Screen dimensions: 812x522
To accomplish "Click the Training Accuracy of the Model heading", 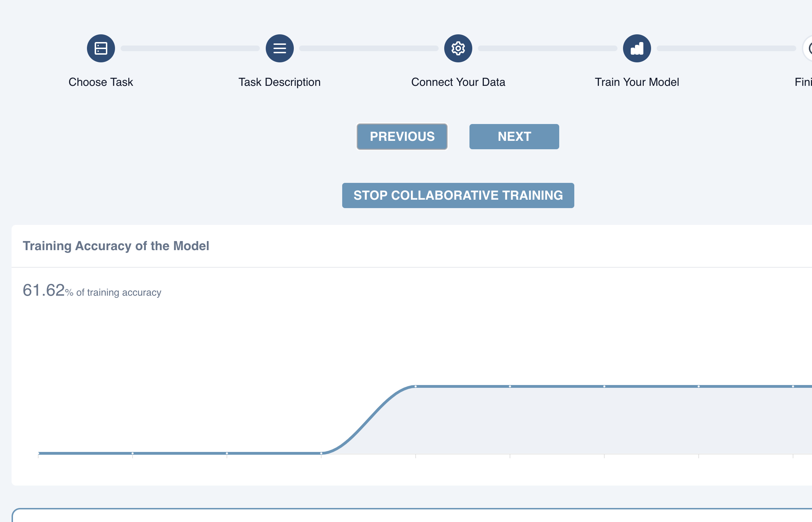I will coord(116,246).
